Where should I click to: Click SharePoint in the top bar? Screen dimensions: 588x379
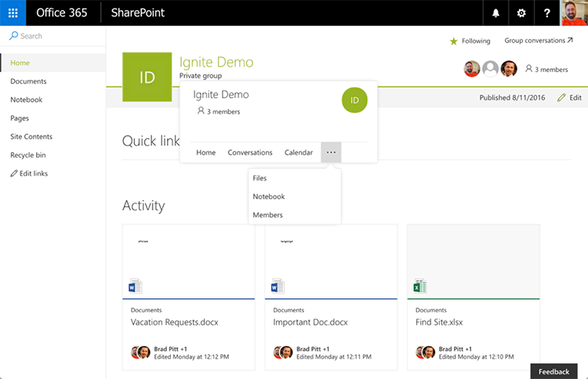(138, 13)
